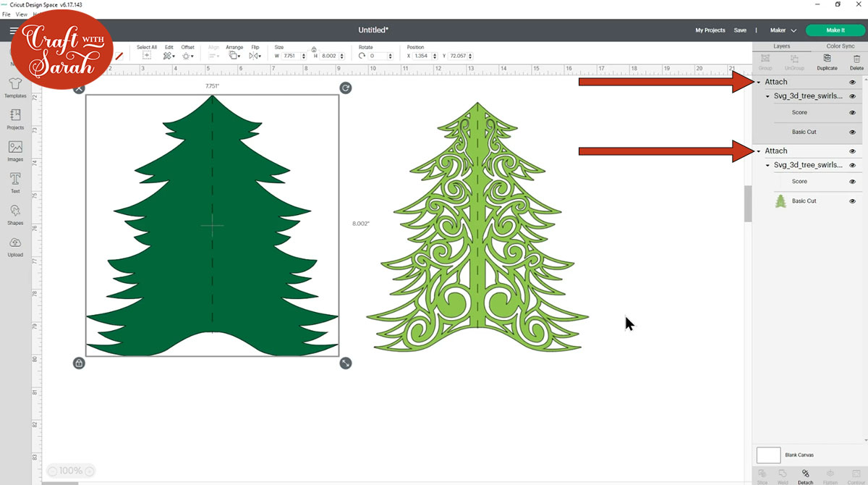Open the View menu
This screenshot has width=868, height=485.
coord(21,14)
